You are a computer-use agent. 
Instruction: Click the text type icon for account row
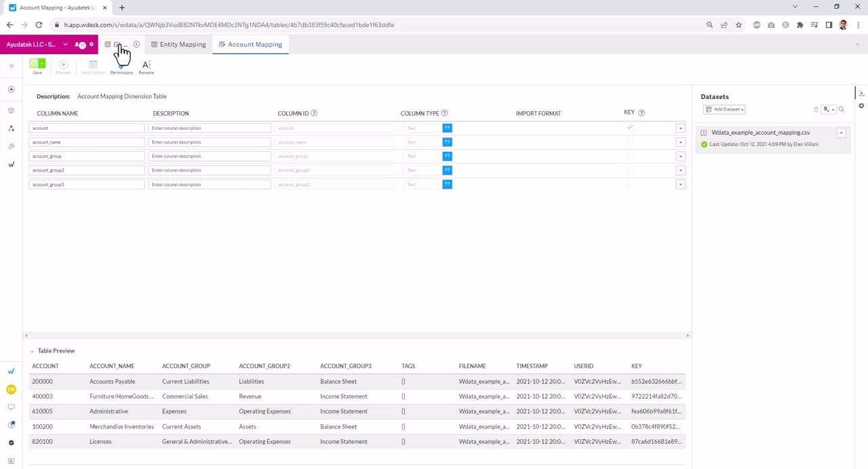tap(447, 128)
